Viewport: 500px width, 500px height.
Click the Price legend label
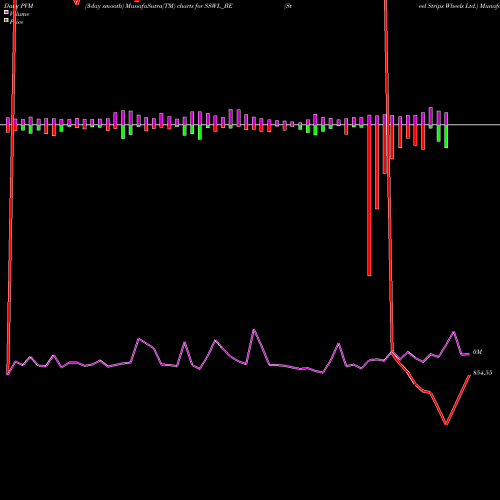coord(16,22)
